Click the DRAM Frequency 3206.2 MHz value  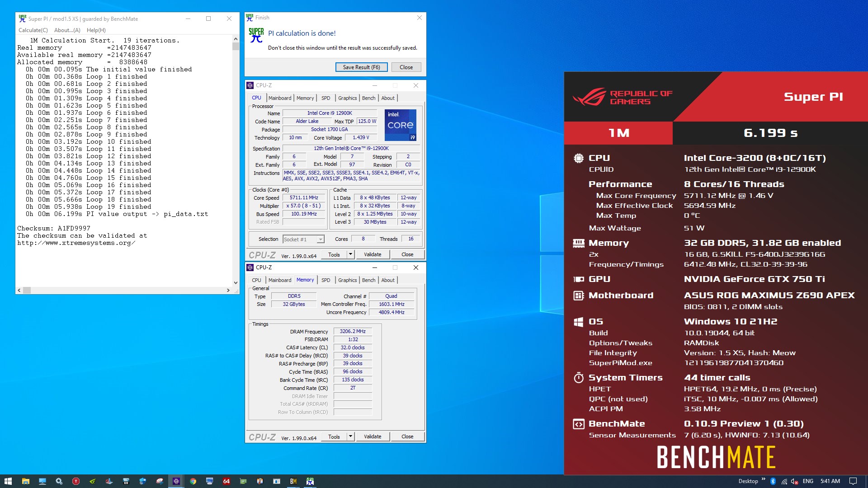click(353, 331)
